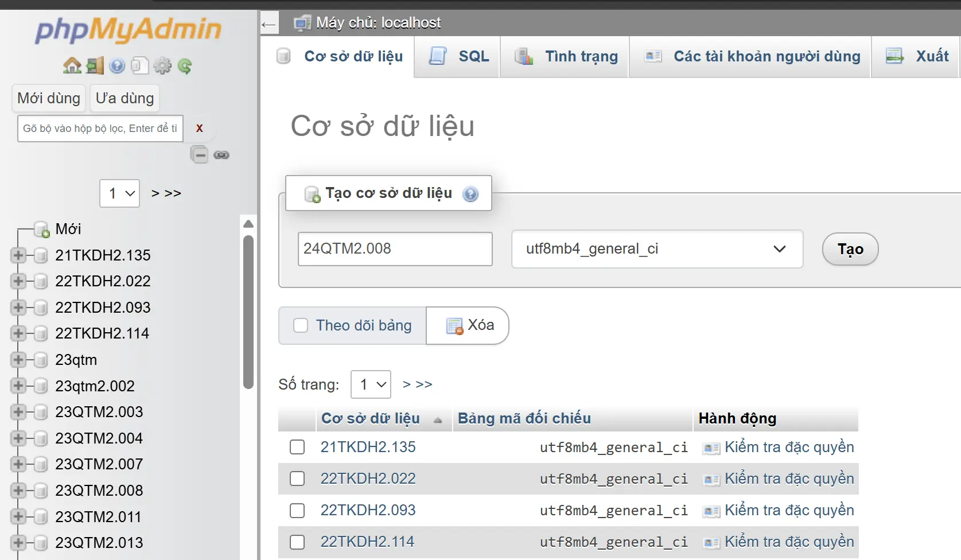Open the Số trang page number dropdown
961x560 pixels.
[x=371, y=384]
